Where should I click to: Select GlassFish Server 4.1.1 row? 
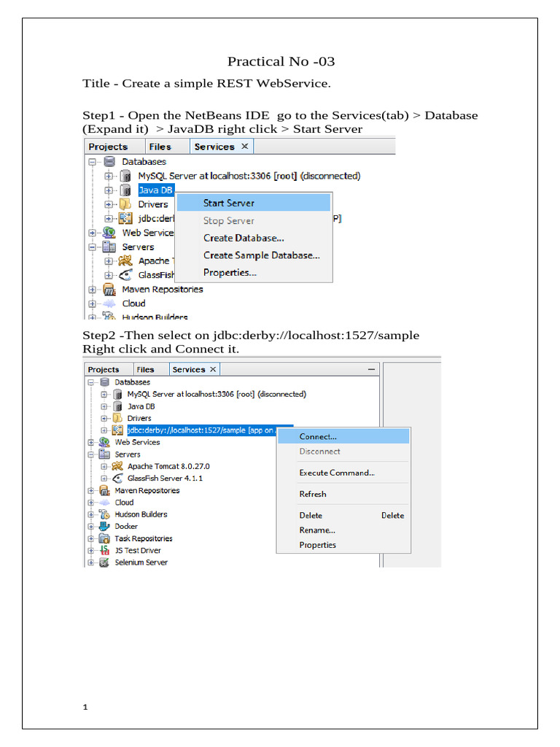[165, 479]
